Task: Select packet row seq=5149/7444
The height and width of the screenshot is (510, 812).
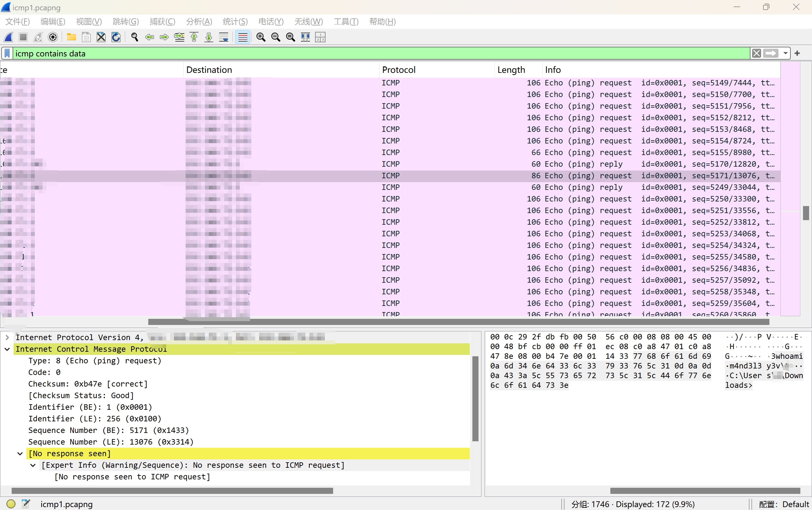Action: (390, 83)
